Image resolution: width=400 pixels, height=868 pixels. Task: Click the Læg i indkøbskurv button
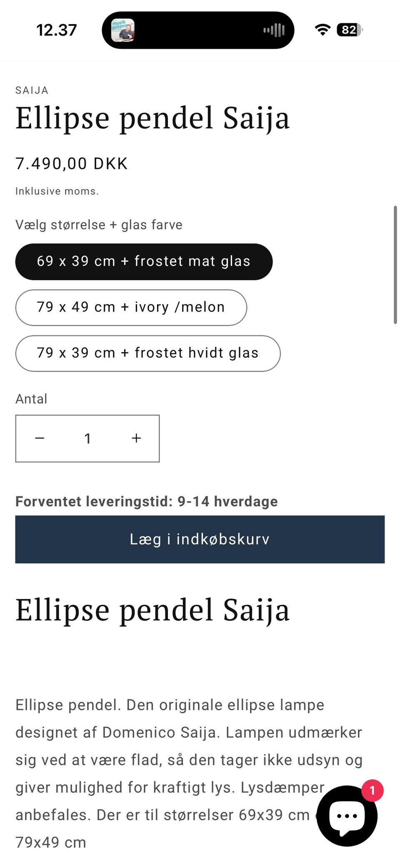(200, 539)
